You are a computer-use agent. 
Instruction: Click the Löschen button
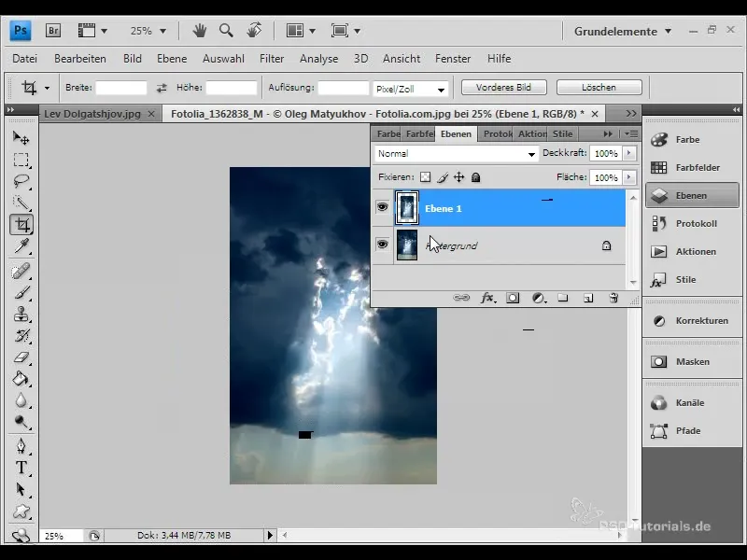click(599, 88)
